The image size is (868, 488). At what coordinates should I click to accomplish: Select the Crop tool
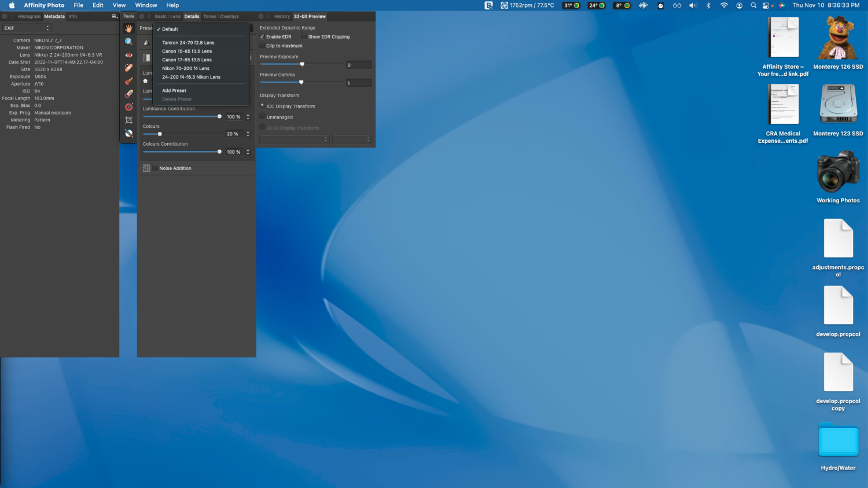pyautogui.click(x=128, y=120)
